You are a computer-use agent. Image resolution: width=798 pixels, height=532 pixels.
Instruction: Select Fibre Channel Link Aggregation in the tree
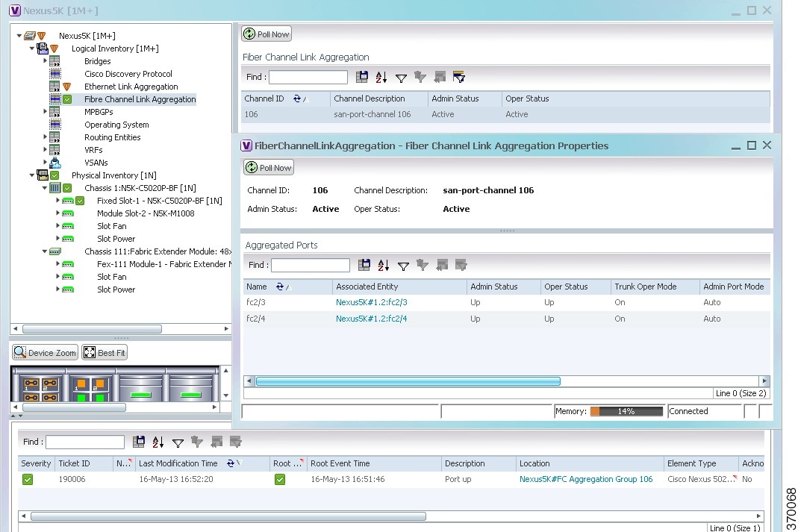tap(140, 99)
